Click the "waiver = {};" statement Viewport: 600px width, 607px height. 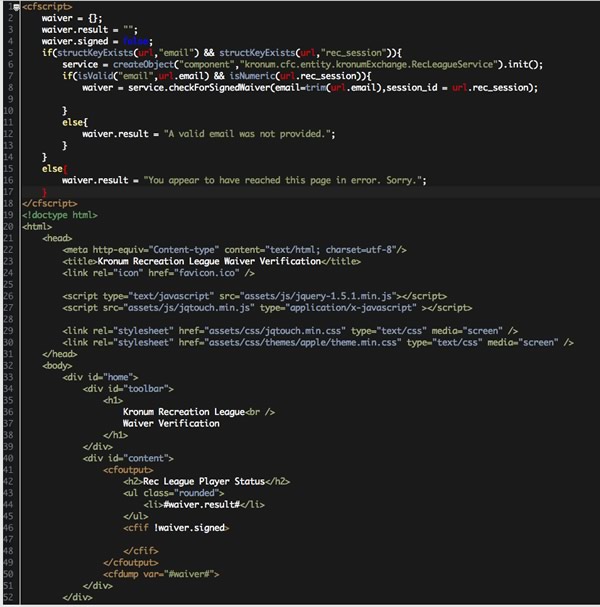[x=72, y=18]
